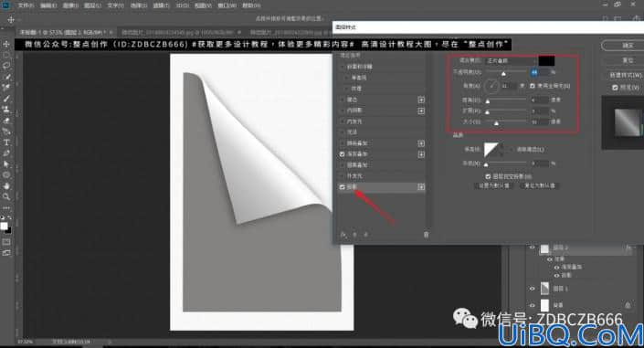Select the Path Selection arrow tool
Screen dimensions: 644x348
click(x=6, y=164)
